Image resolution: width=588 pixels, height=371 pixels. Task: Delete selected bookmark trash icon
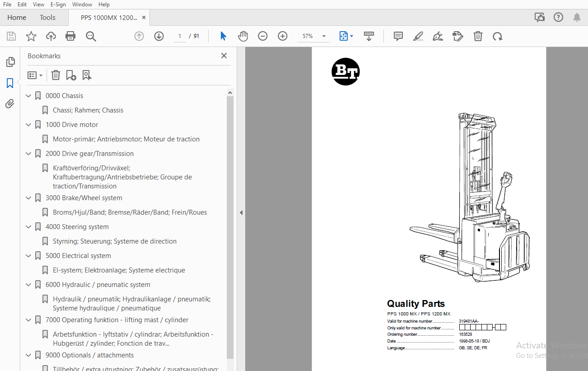(56, 75)
